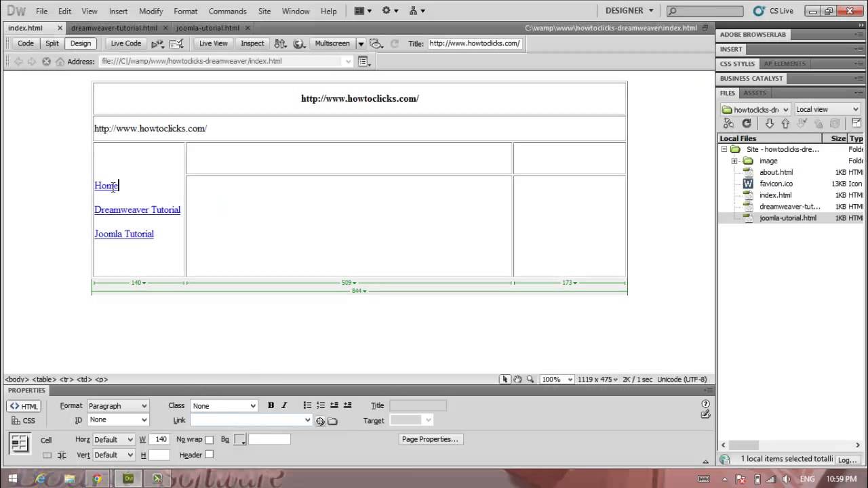The image size is (868, 488).
Task: Select the Hand tool in status bar
Action: 517,380
